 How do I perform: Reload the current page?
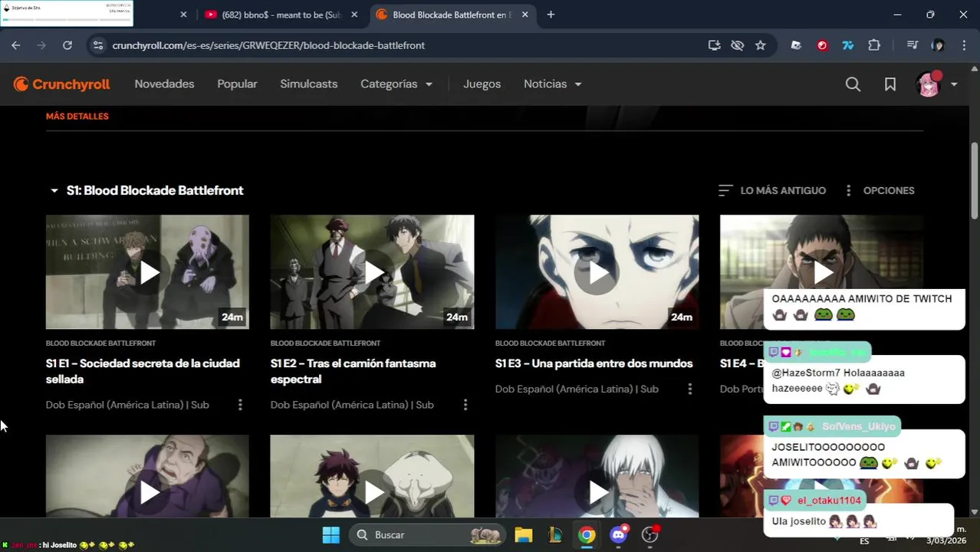click(67, 45)
